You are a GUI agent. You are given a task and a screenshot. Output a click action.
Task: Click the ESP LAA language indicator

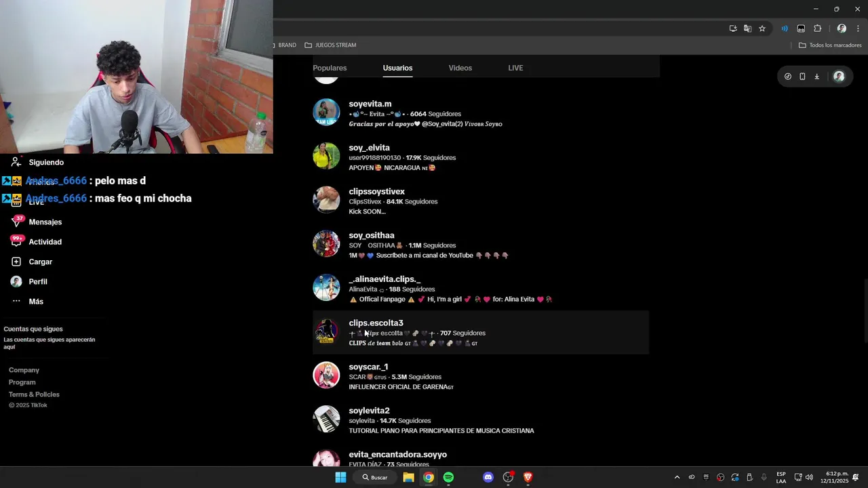tap(781, 477)
